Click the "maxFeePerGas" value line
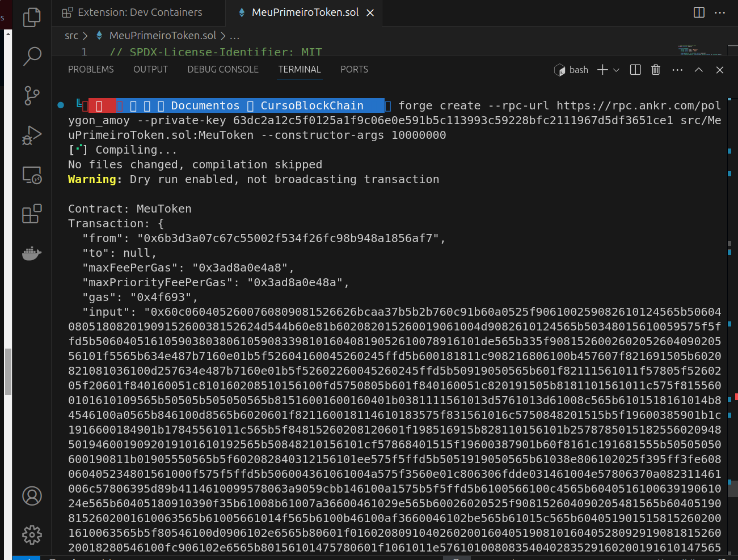 point(188,268)
